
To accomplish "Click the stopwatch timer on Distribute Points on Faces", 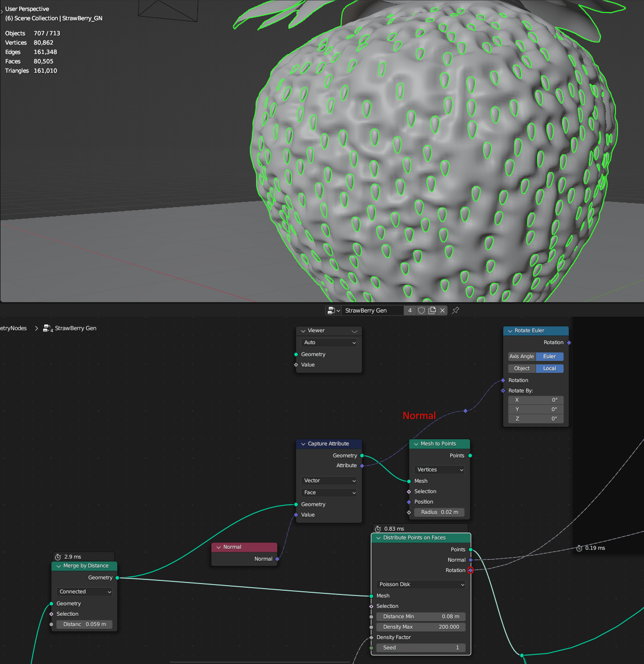I will pos(378,528).
